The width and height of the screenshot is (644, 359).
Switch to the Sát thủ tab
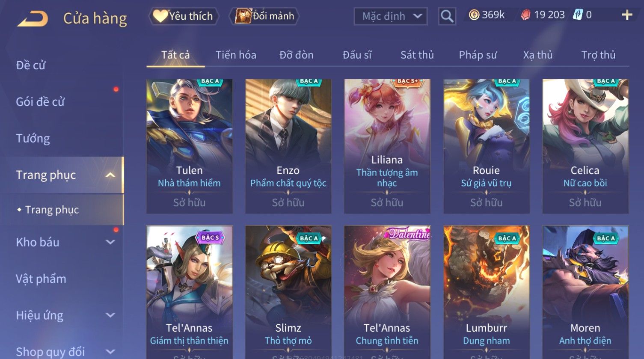(417, 55)
